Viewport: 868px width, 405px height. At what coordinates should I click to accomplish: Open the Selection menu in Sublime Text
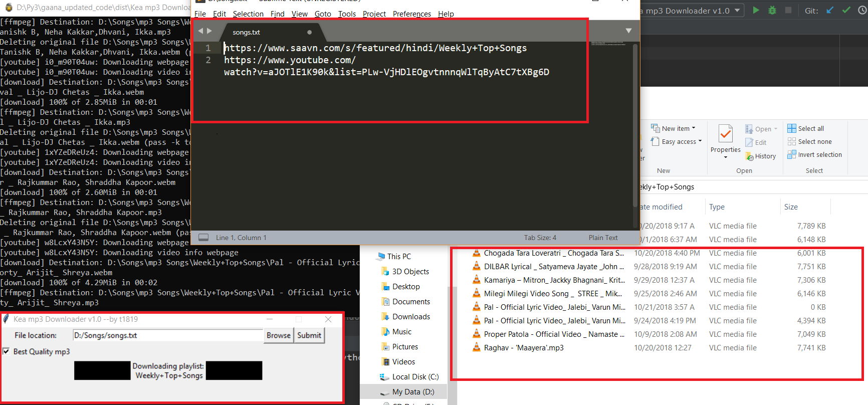coord(248,14)
